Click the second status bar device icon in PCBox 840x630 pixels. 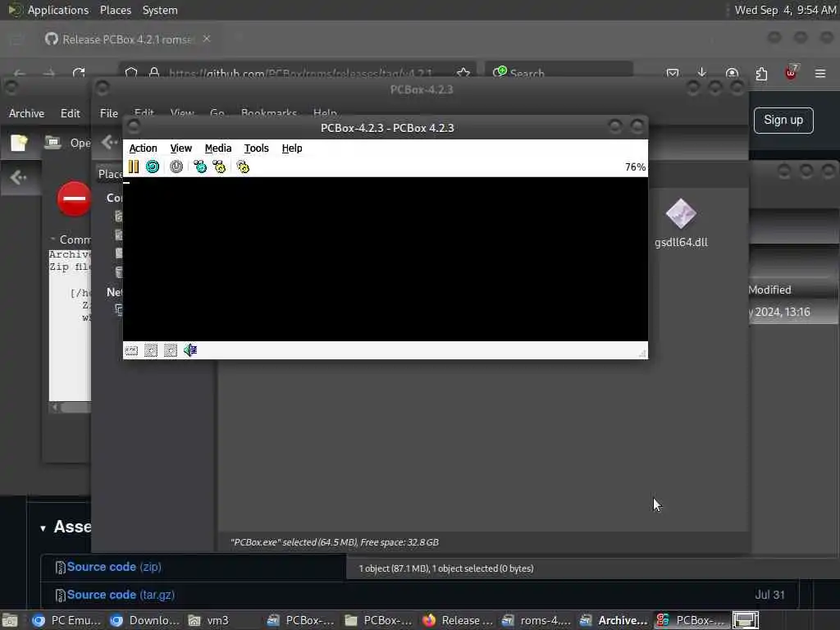(151, 350)
